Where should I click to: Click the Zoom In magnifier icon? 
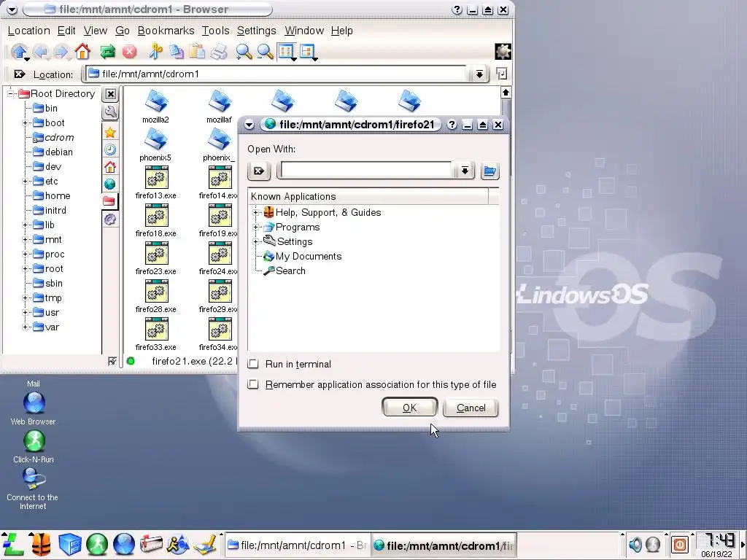tap(244, 52)
